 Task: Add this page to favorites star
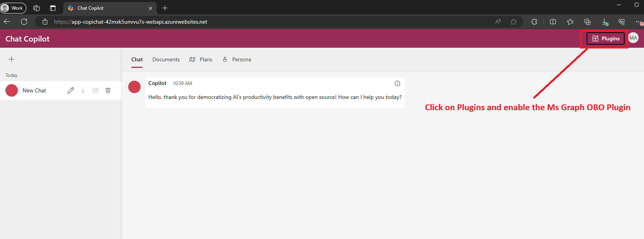click(x=513, y=22)
